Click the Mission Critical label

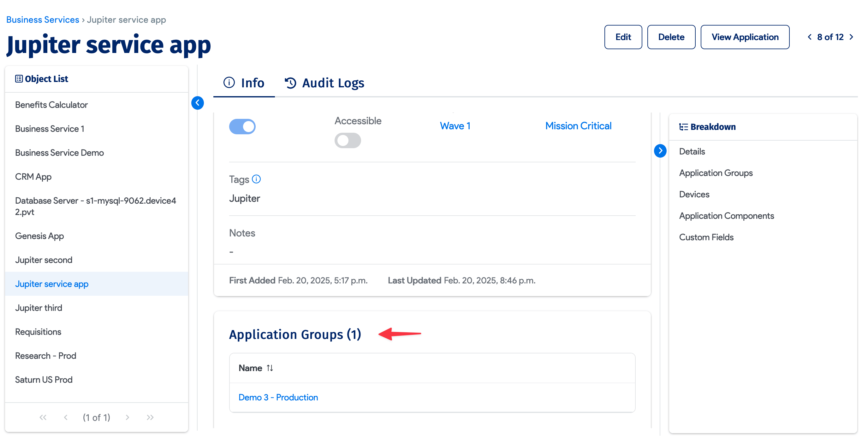[x=578, y=125]
